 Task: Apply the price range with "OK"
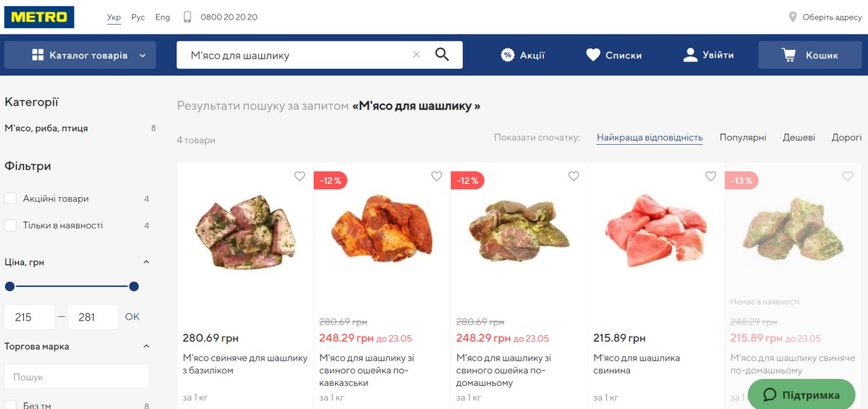132,317
